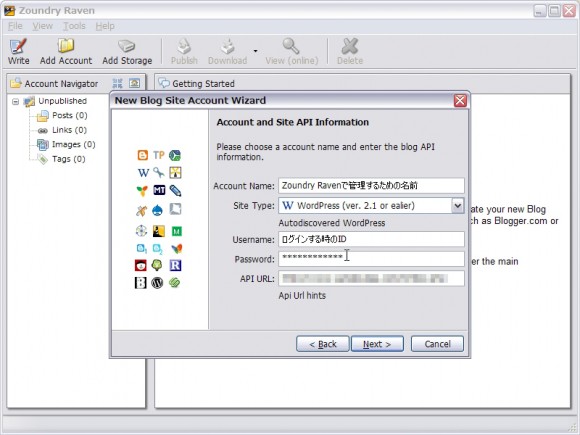Click in the Account Name field

(x=371, y=185)
